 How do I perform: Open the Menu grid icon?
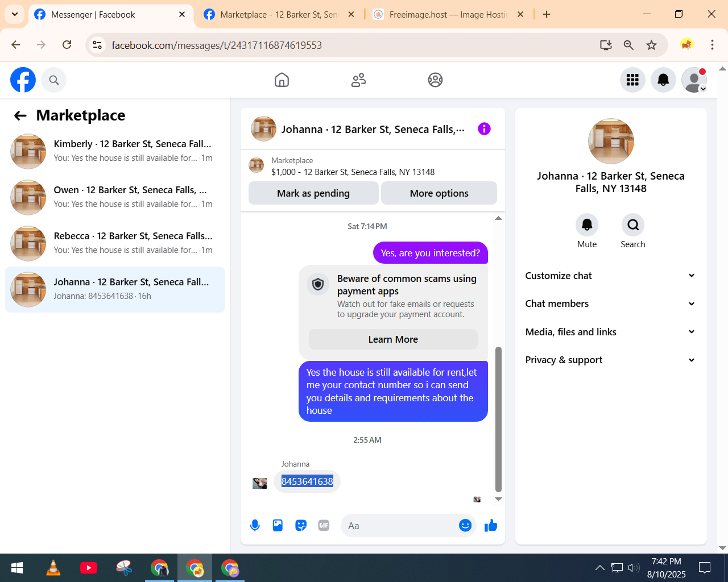(x=632, y=80)
